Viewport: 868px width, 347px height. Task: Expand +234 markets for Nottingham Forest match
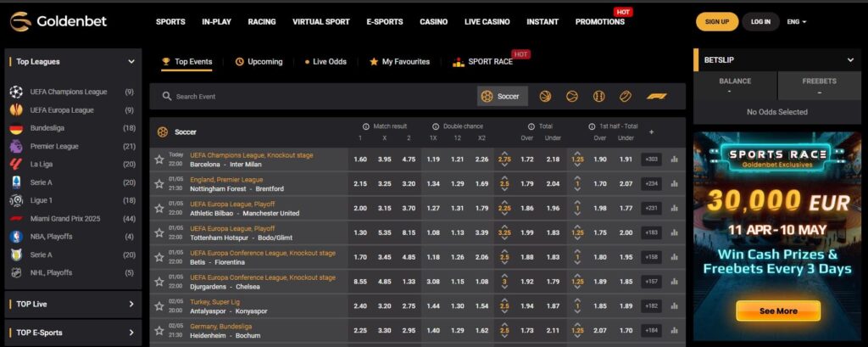coord(652,184)
